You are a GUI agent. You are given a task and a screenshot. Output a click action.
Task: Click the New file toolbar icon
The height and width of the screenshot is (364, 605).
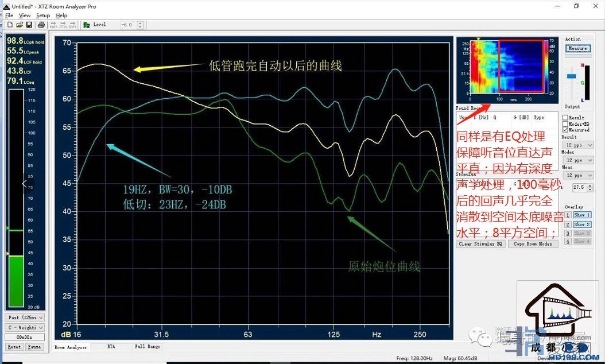[x=10, y=25]
